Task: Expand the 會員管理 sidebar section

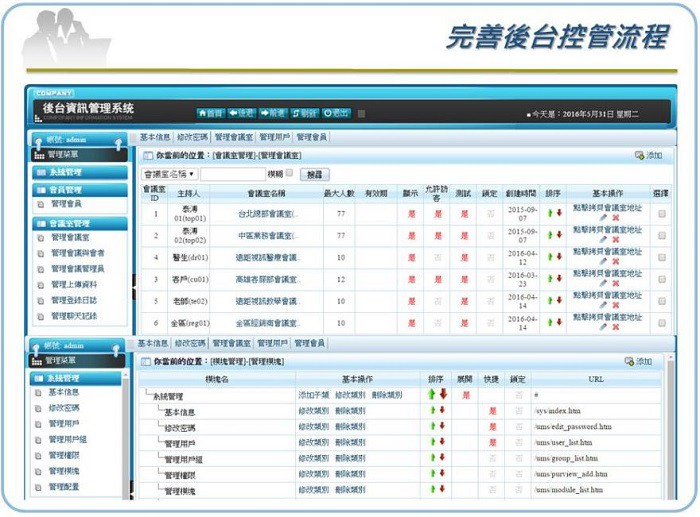Action: (x=78, y=189)
